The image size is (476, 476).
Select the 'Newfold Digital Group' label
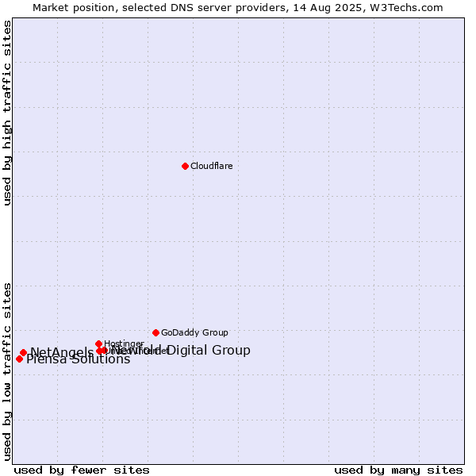click(x=181, y=350)
